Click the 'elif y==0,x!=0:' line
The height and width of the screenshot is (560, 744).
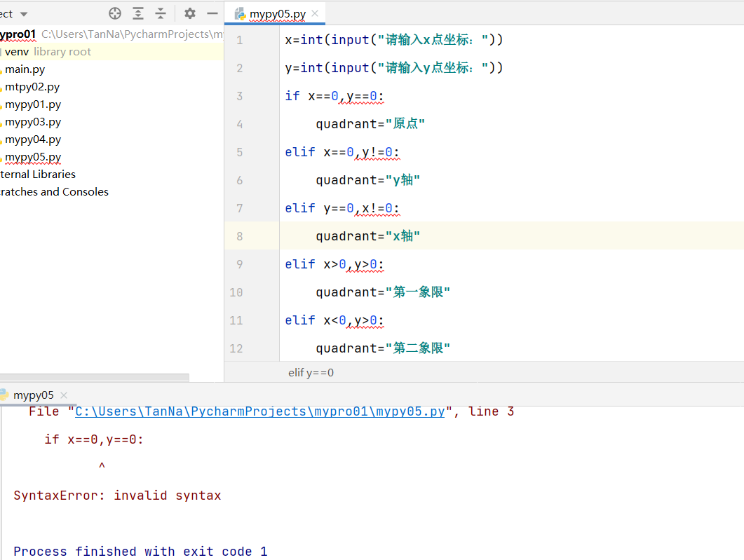342,208
